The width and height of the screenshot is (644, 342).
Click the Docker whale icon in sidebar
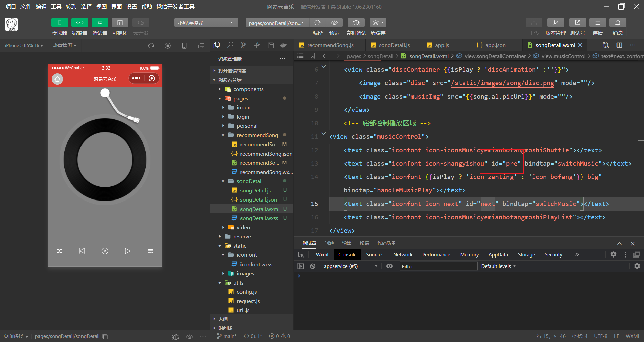pos(284,45)
